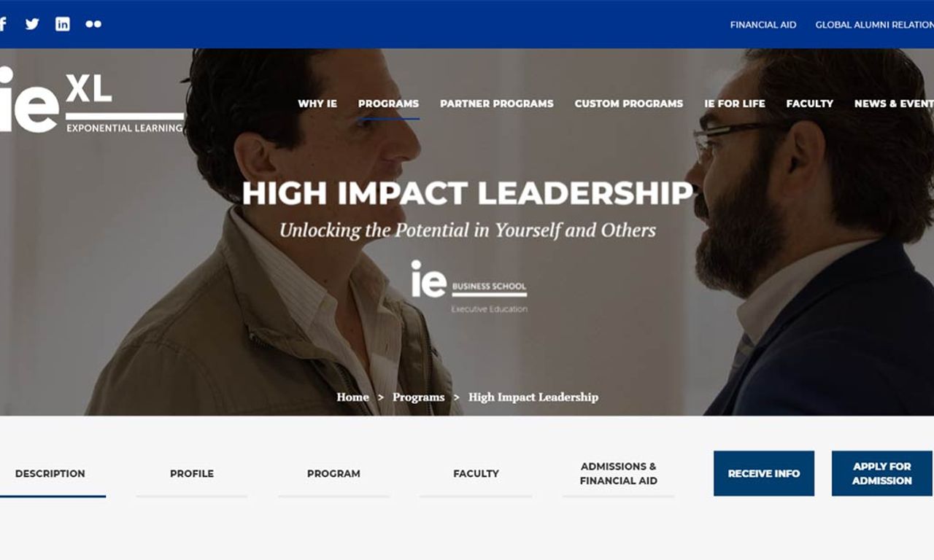Click the Receive Info button
934x560 pixels.
[x=764, y=473]
